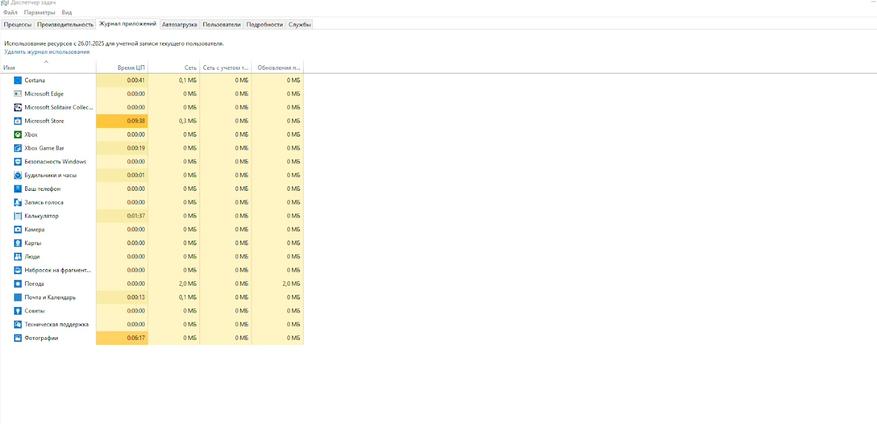Viewport: 877px width, 424px height.
Task: Open the Файл menu
Action: (10, 12)
